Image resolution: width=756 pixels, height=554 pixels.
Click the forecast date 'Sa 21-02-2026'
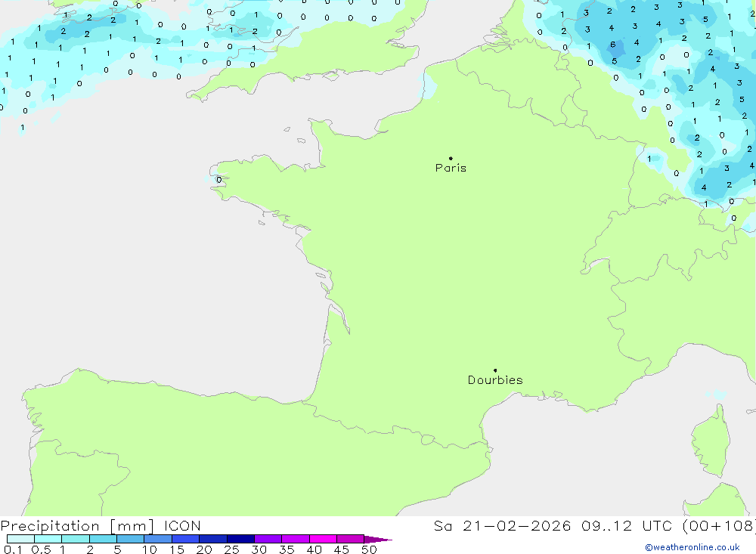pos(502,526)
